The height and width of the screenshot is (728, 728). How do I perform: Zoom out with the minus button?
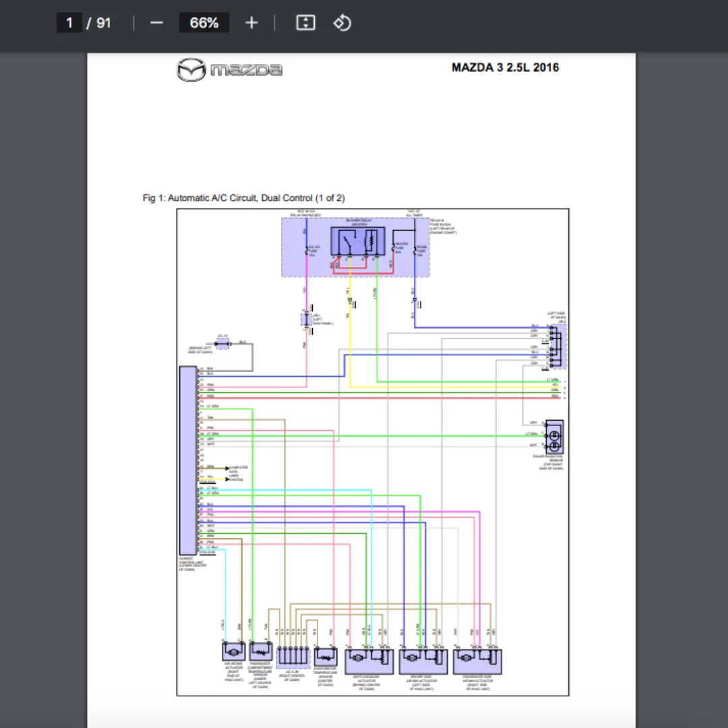156,23
